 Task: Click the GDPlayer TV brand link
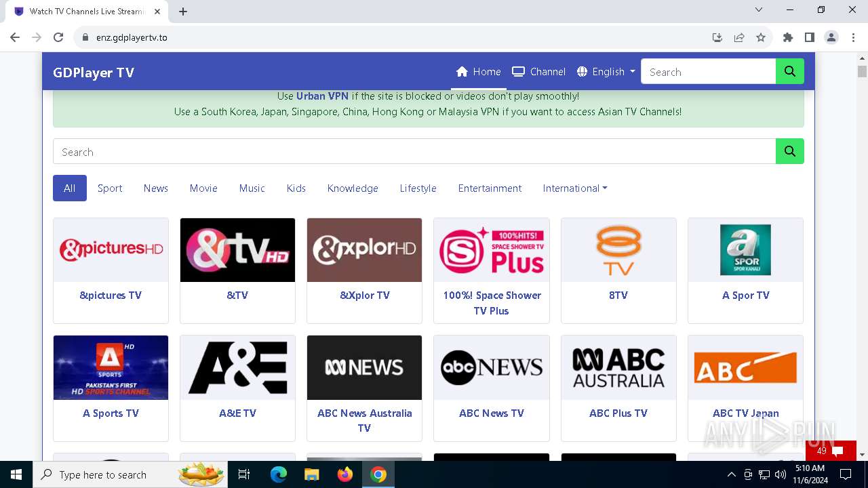(94, 73)
